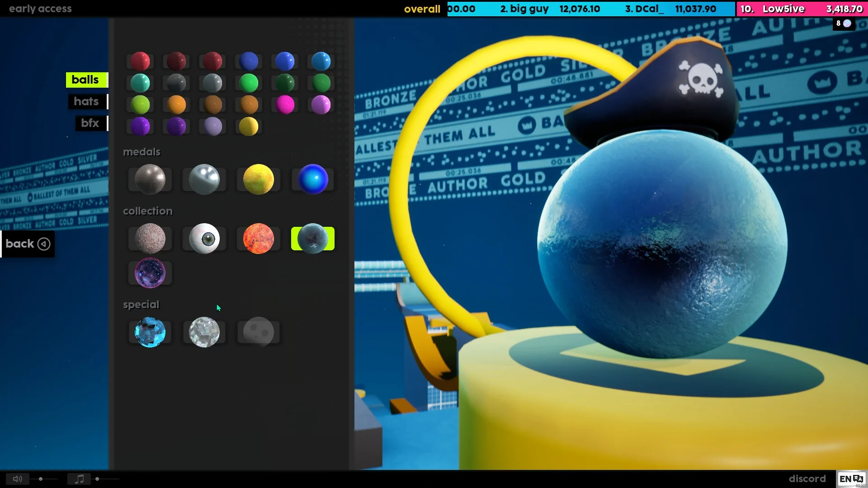Pick the magenta color ball swatch
The height and width of the screenshot is (488, 868).
(285, 105)
